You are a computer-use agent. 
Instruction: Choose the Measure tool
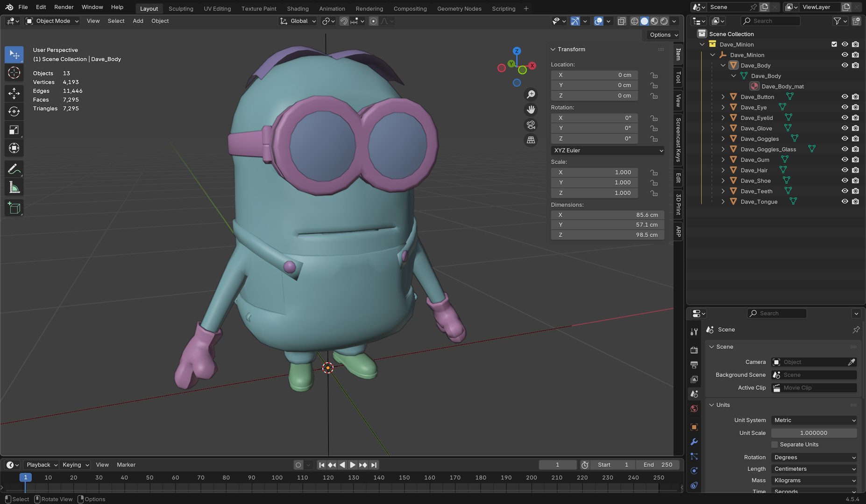[x=14, y=188]
